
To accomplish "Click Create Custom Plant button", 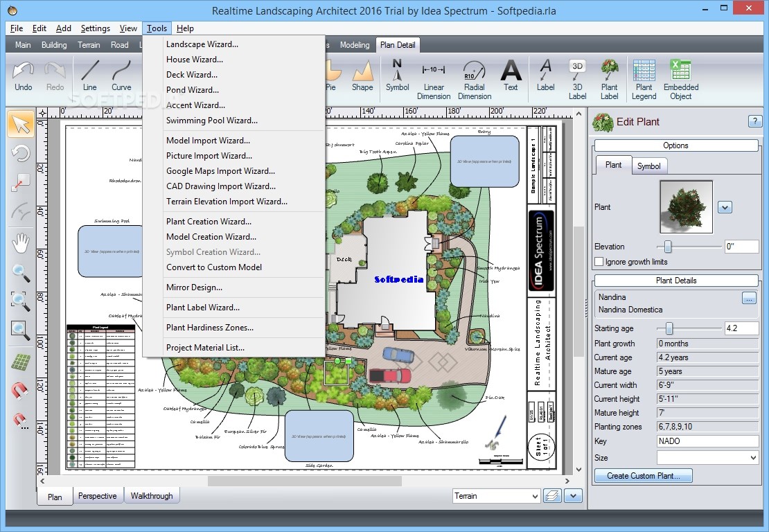I will tap(644, 476).
